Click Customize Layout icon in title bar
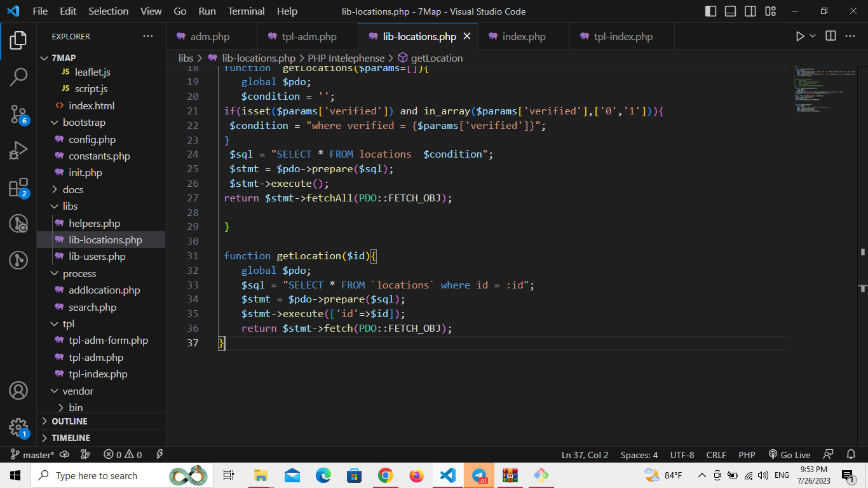Screen dimensions: 868x488 [x=771, y=11]
